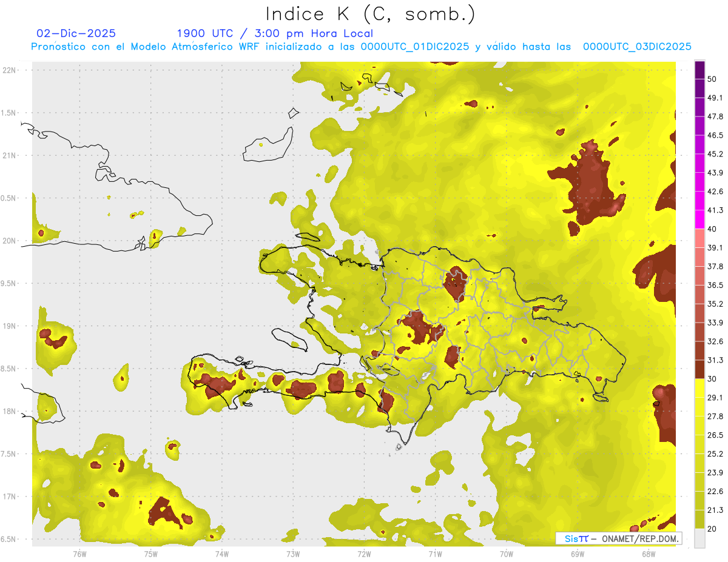Pick legend swatch between 39.1 and 40
Image resolution: width=728 pixels, height=562 pixels.
click(x=699, y=238)
